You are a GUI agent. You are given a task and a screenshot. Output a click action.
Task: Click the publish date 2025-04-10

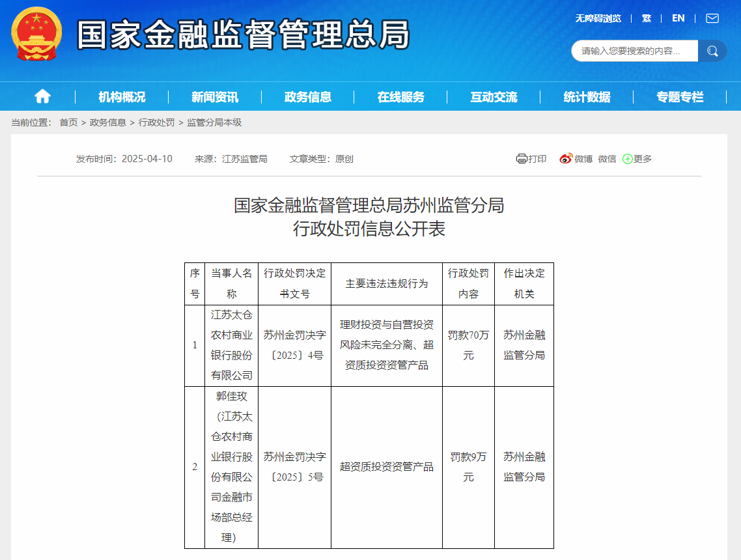click(147, 159)
